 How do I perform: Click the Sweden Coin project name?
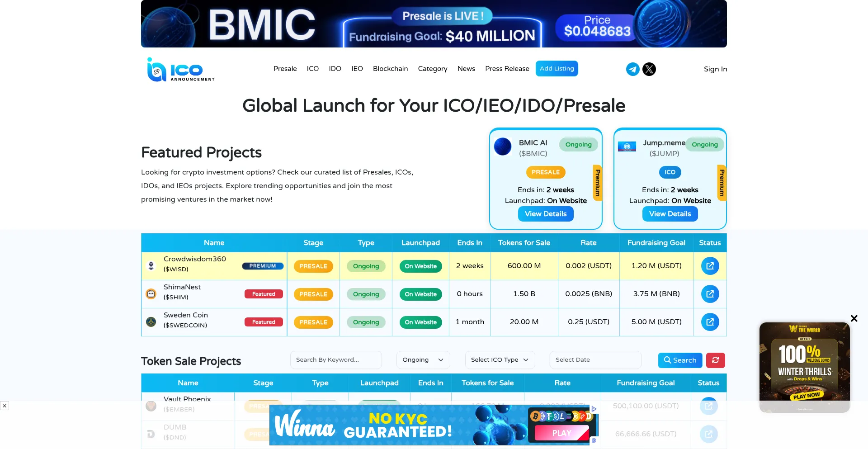coord(186,315)
